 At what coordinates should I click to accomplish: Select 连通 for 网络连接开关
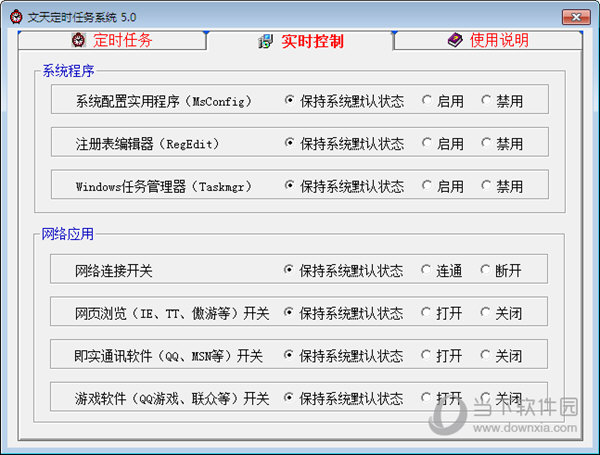coord(427,271)
